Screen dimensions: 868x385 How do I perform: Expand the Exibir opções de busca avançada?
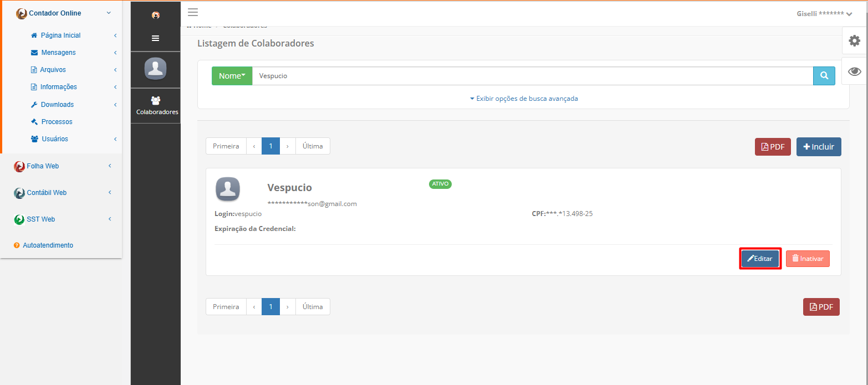[x=524, y=99]
